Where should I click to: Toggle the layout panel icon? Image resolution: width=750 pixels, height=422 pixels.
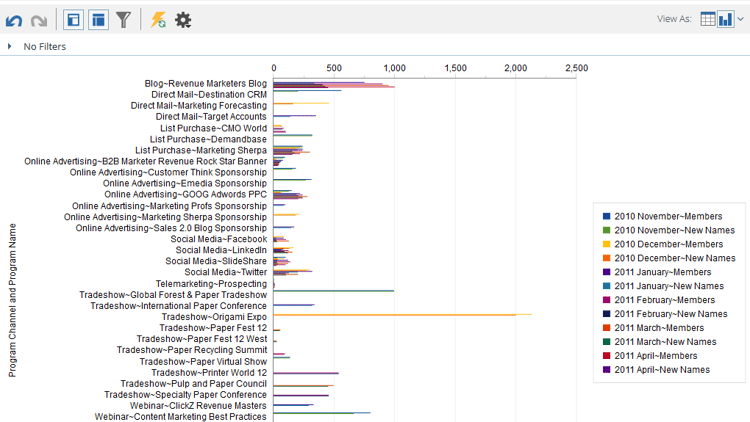[x=73, y=20]
